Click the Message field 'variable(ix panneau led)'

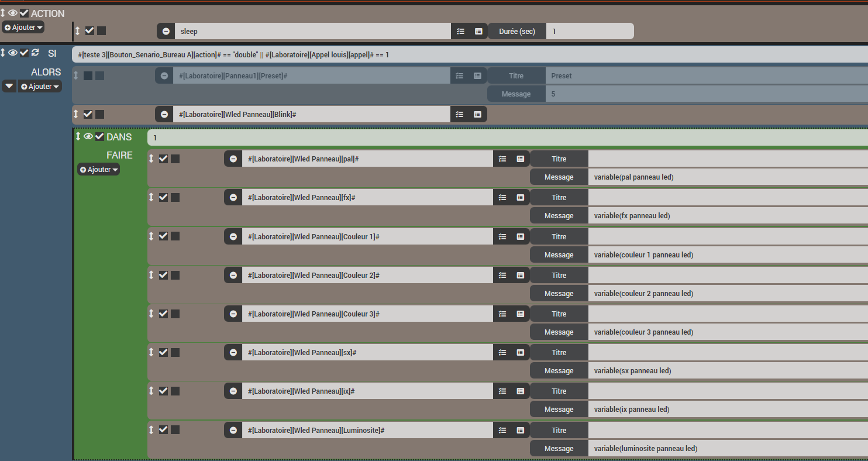coord(728,410)
